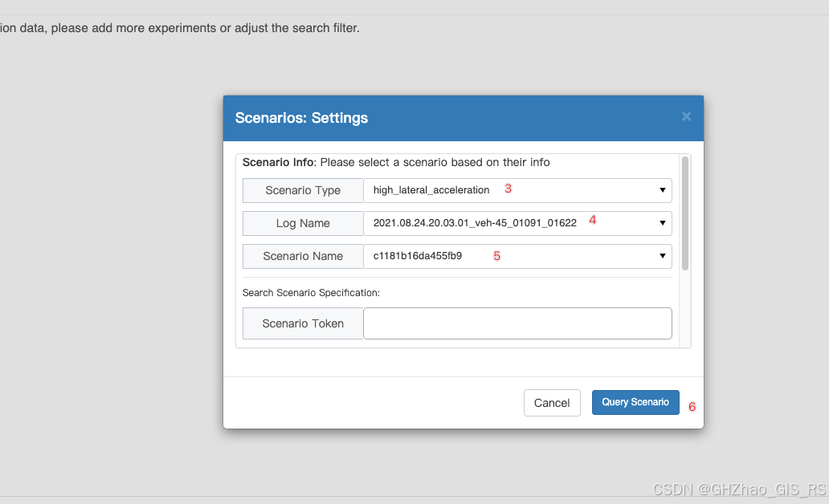Click the Log Name label
This screenshot has height=504, width=829.
click(303, 223)
